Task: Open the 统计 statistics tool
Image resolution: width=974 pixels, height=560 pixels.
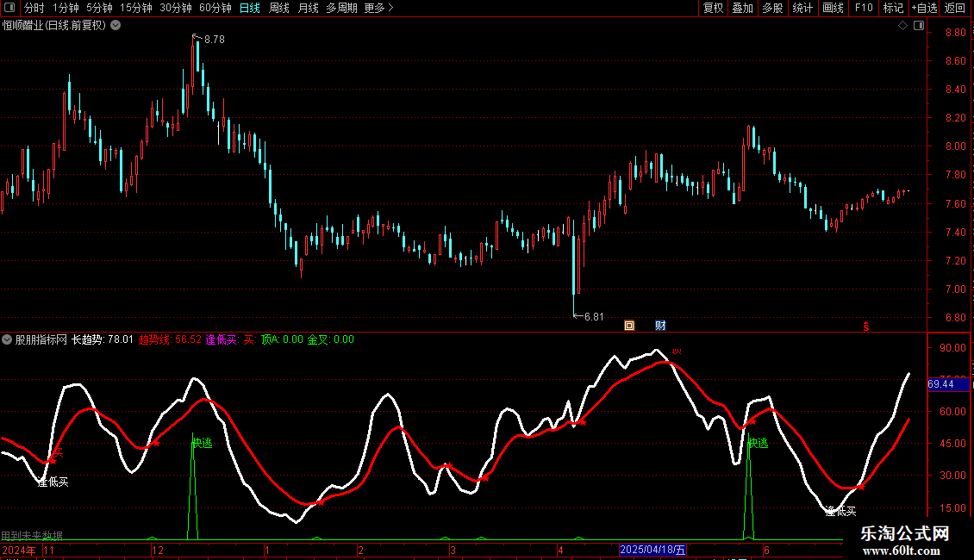Action: [802, 8]
